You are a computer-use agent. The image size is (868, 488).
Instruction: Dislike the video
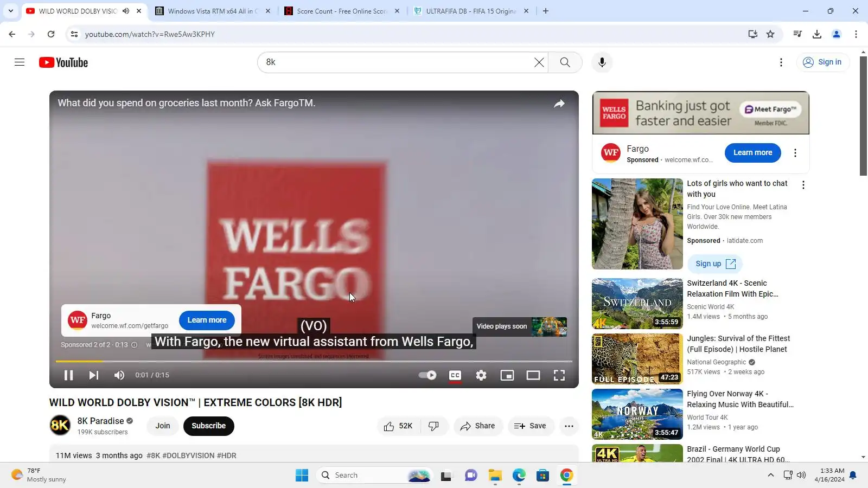coord(433,426)
